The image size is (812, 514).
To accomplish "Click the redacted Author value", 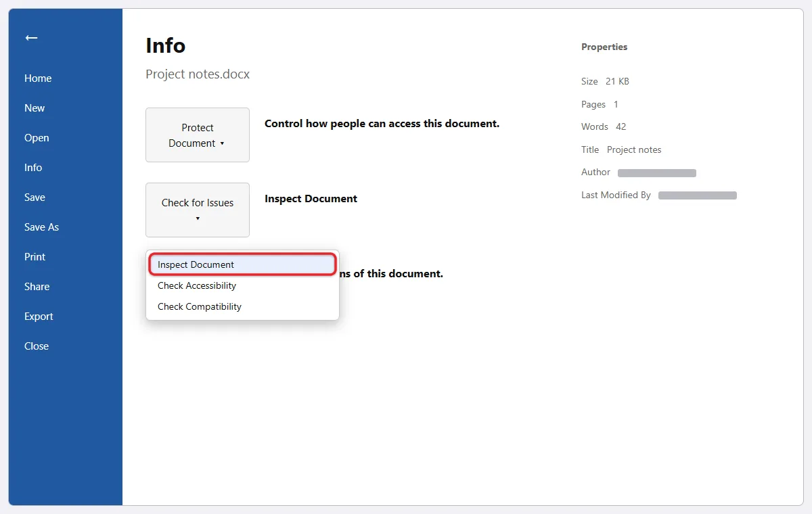I will pos(657,173).
